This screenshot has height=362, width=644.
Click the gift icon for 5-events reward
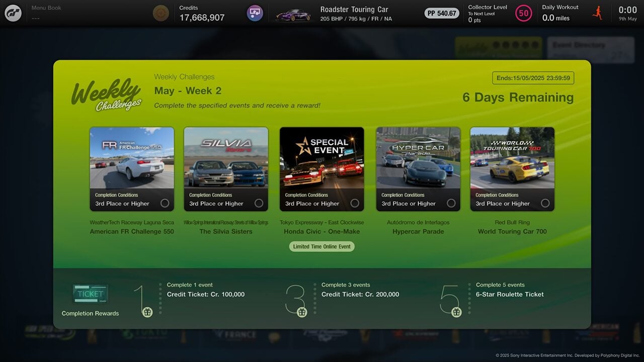tap(456, 312)
